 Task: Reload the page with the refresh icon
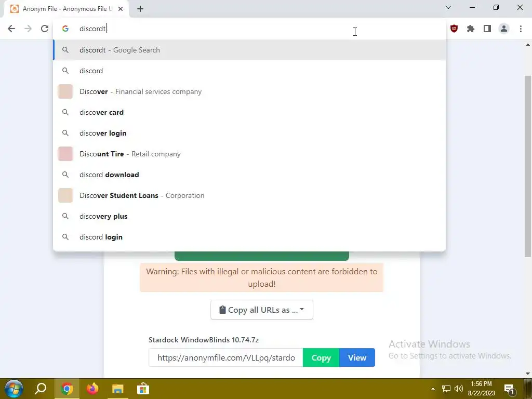pyautogui.click(x=45, y=29)
